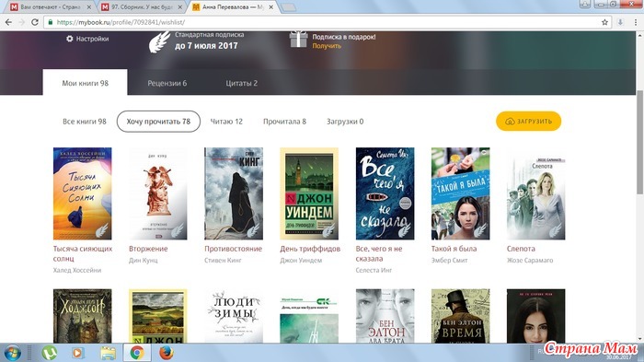Click the wing subscription icon
This screenshot has width=644, height=362.
coord(159,42)
